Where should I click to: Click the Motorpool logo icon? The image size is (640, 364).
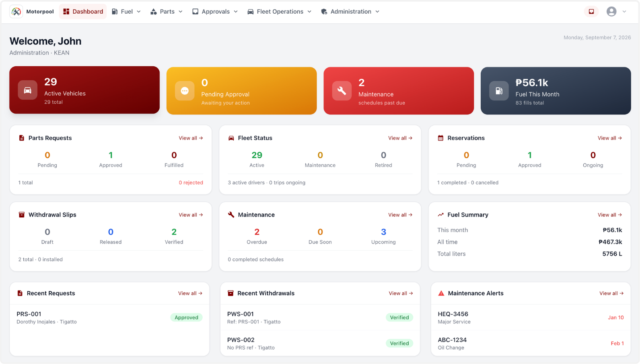click(16, 12)
